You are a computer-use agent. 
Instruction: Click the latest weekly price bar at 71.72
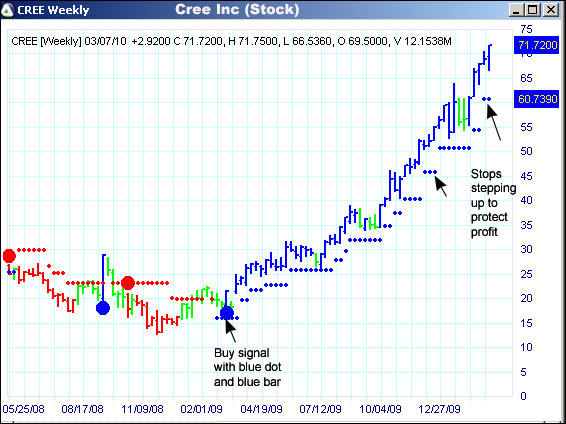point(489,58)
